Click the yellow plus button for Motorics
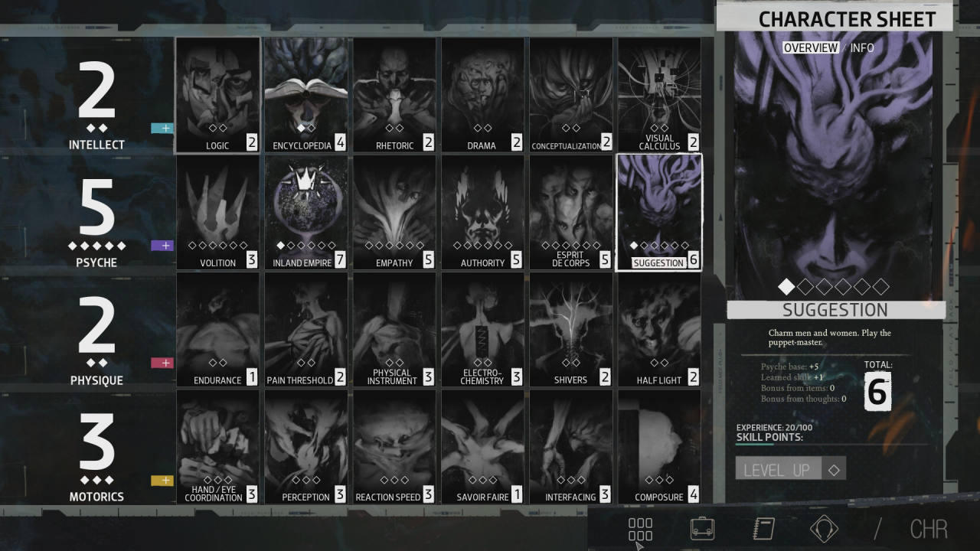 [162, 481]
